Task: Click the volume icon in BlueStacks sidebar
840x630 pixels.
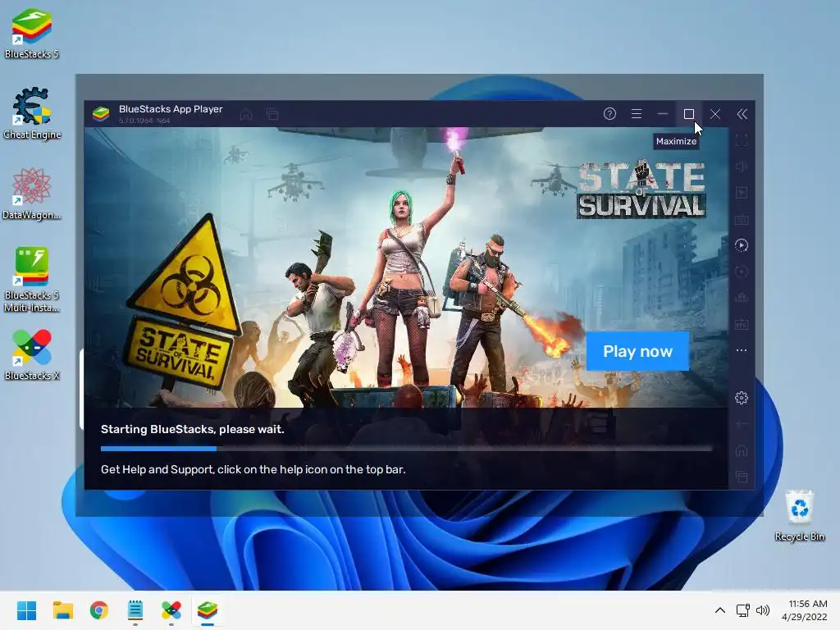Action: (742, 167)
